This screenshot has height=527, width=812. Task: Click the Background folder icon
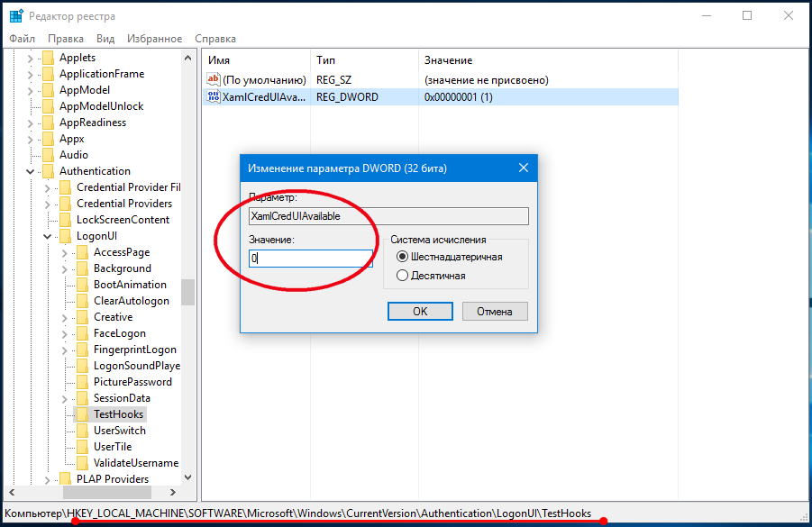(x=82, y=268)
